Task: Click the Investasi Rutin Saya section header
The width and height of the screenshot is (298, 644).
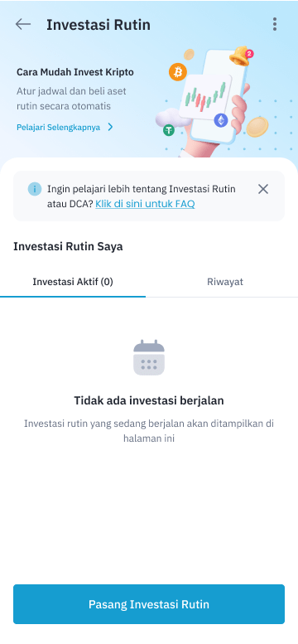Action: [x=68, y=246]
